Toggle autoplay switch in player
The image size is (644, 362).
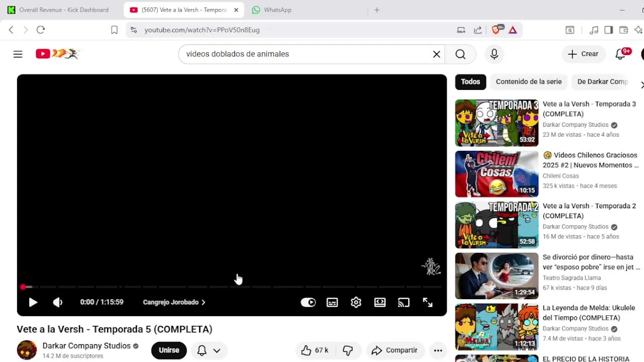308,302
